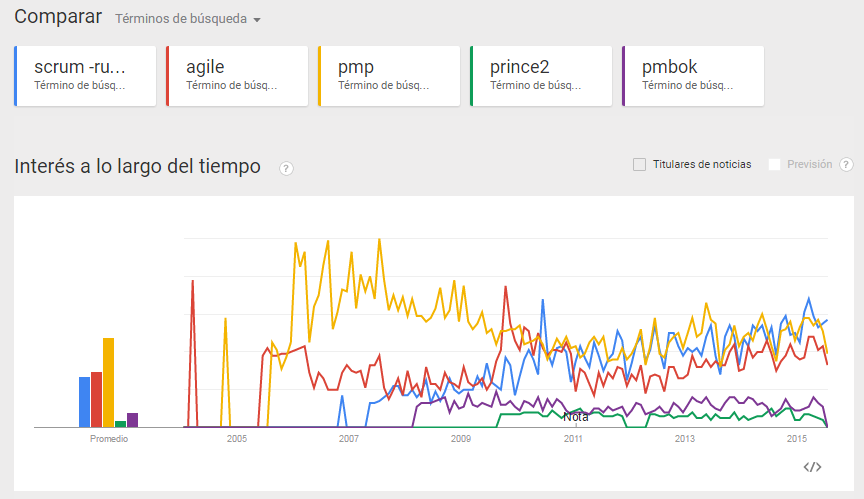Click the help icon next to Previsión

point(846,164)
